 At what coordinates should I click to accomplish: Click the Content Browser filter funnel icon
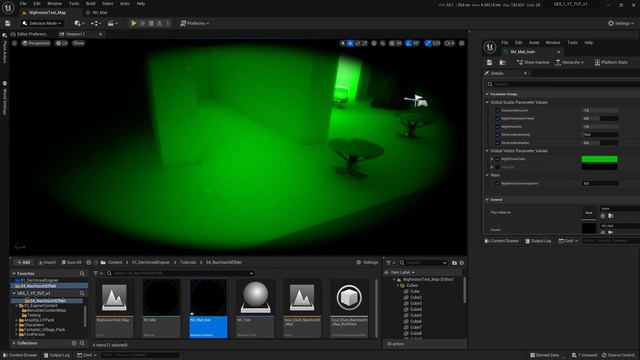coord(96,273)
